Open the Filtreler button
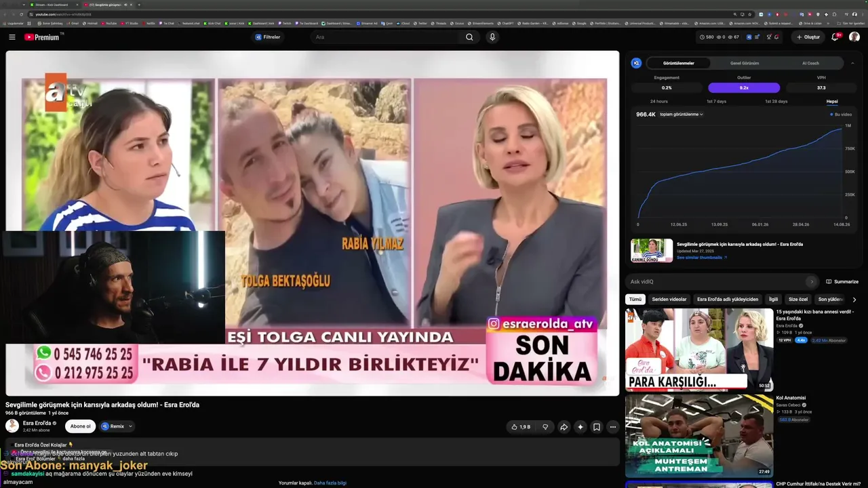868x488 pixels. point(267,37)
